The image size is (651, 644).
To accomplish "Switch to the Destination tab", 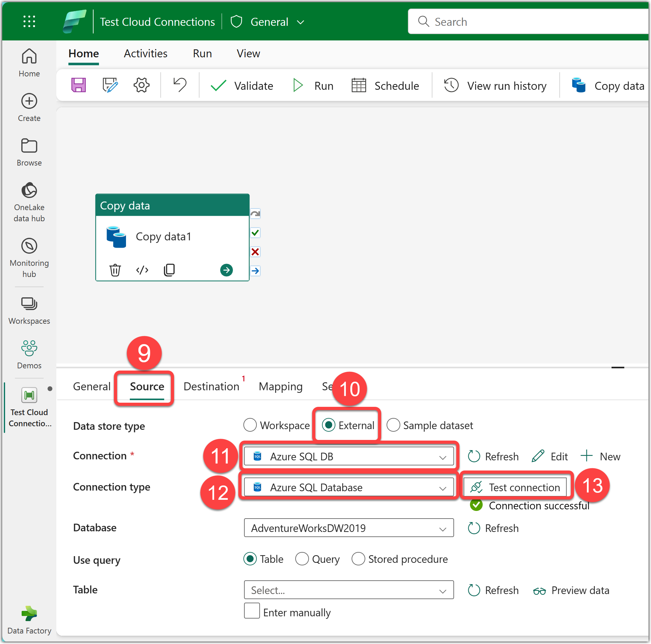I will [211, 386].
